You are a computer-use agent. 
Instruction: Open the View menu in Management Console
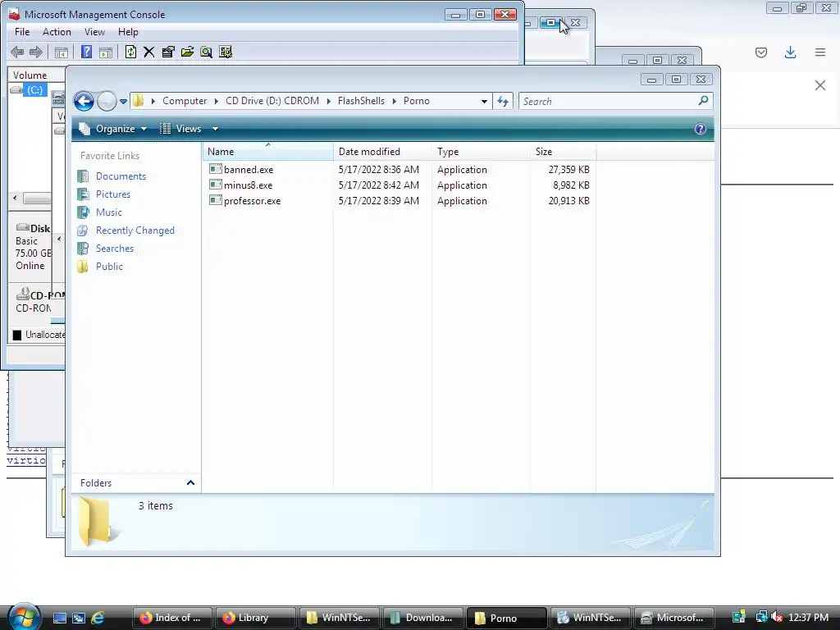94,32
